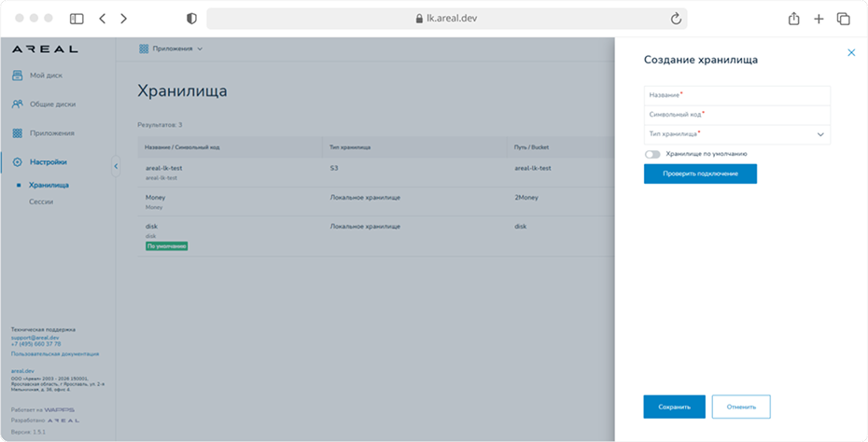This screenshot has width=868, height=442.
Task: Click the WAPPS logo in footer
Action: pyautogui.click(x=59, y=410)
